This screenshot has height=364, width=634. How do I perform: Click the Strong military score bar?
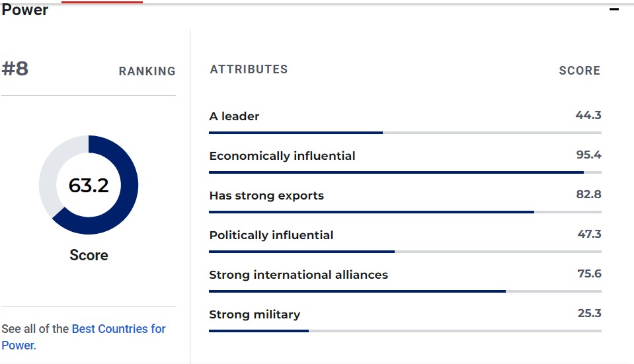[x=405, y=331]
